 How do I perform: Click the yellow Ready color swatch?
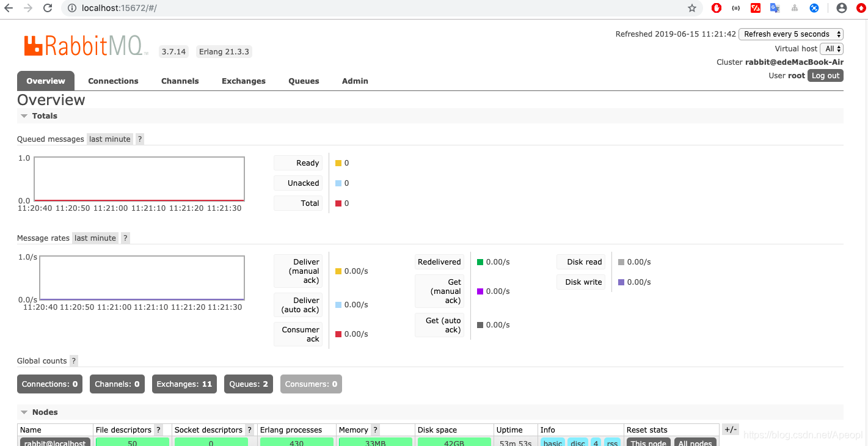tap(338, 163)
